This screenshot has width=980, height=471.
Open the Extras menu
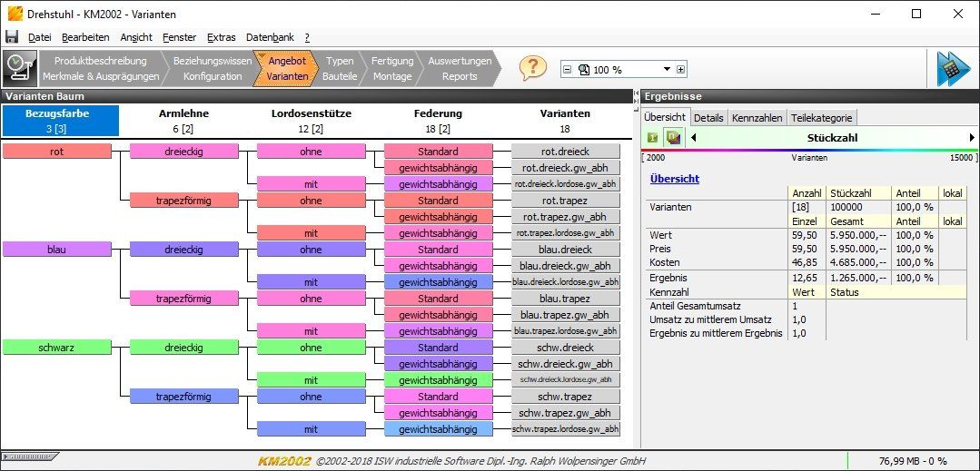(x=221, y=37)
